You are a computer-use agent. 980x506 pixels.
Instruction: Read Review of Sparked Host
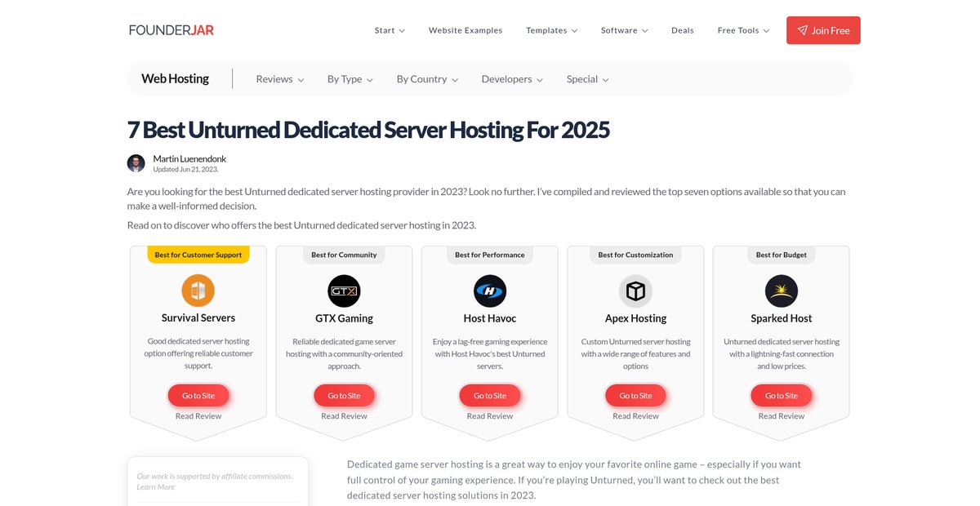click(782, 416)
